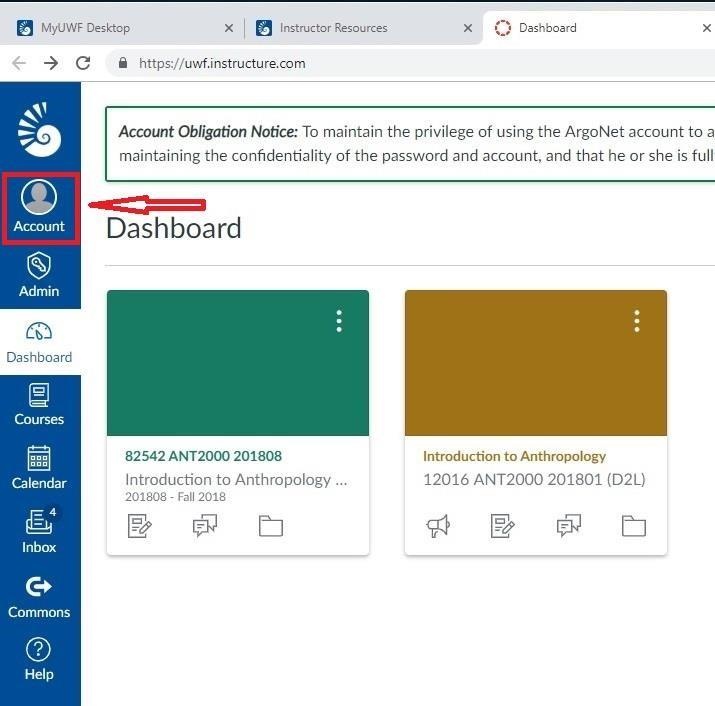Open options menu on green course card
Screen dimensions: 715x706
pyautogui.click(x=339, y=321)
